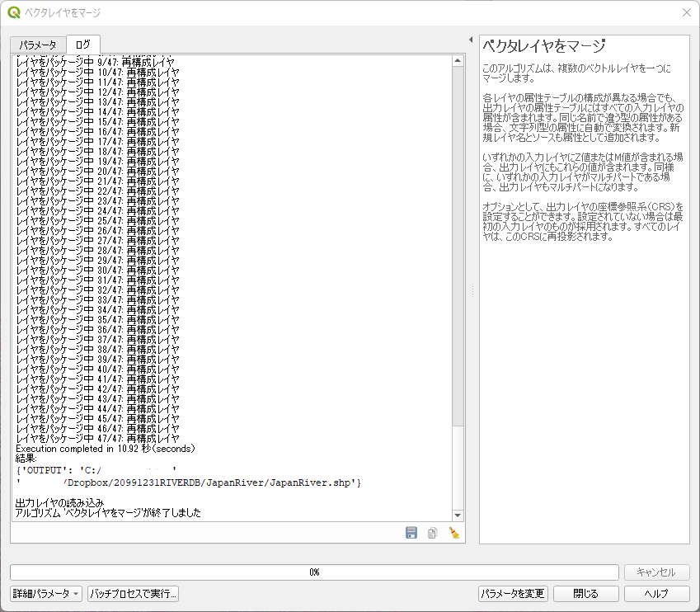The image size is (700, 612).
Task: Open the 詳細パラメータ dropdown
Action: click(46, 594)
